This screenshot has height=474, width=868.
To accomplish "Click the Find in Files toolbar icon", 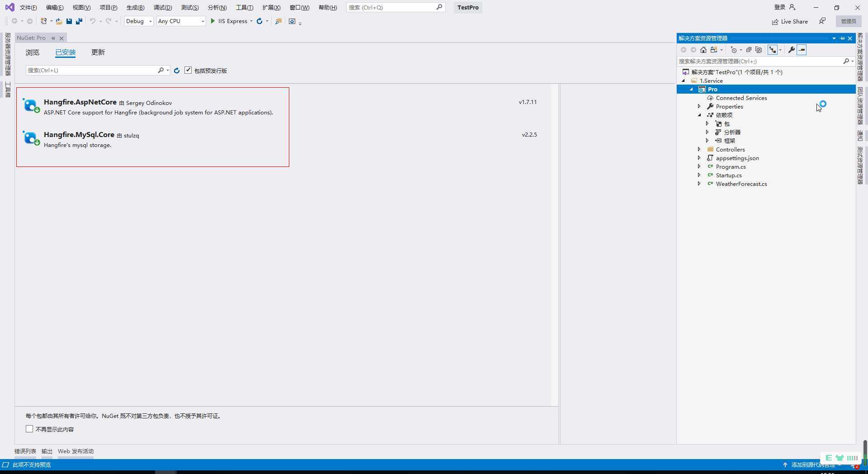I will 278,21.
